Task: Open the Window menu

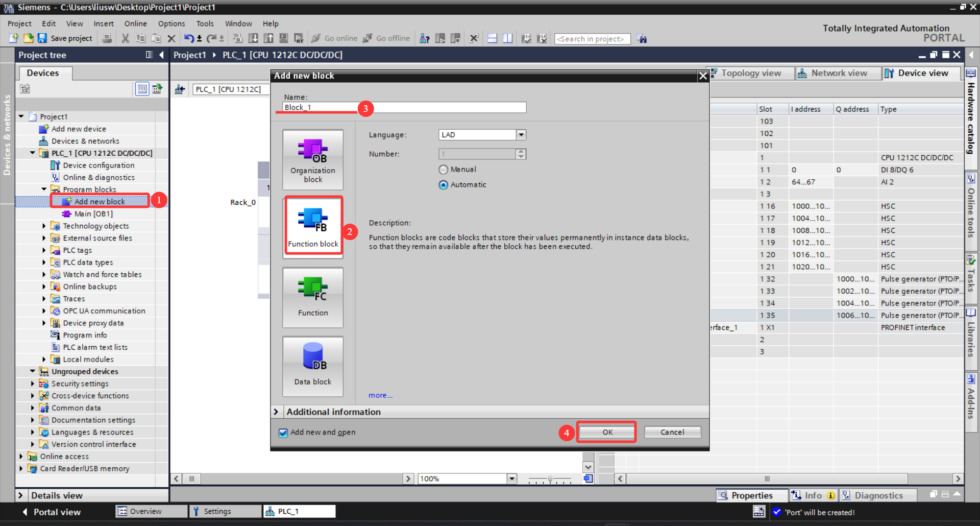Action: pos(239,23)
